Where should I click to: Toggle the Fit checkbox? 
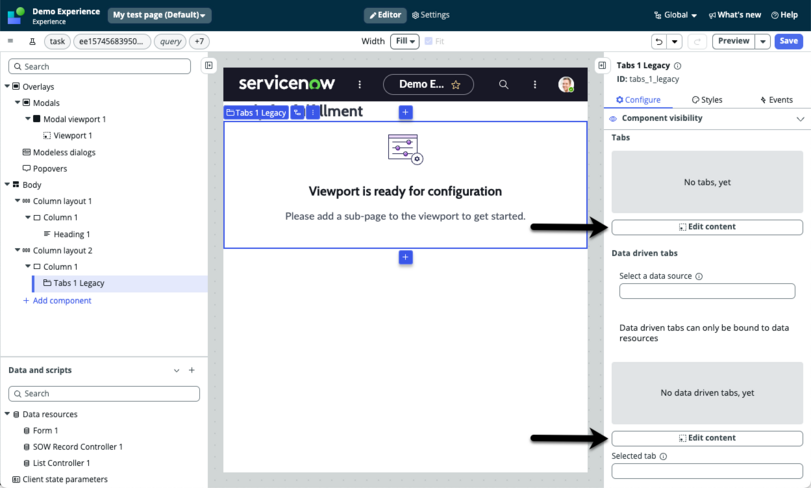[x=428, y=41]
